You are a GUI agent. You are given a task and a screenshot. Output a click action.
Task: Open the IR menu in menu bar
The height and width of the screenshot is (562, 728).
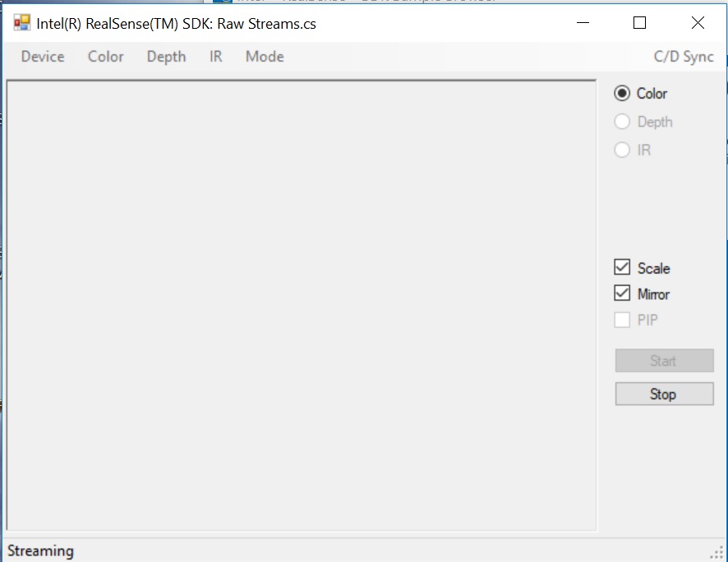pos(216,57)
